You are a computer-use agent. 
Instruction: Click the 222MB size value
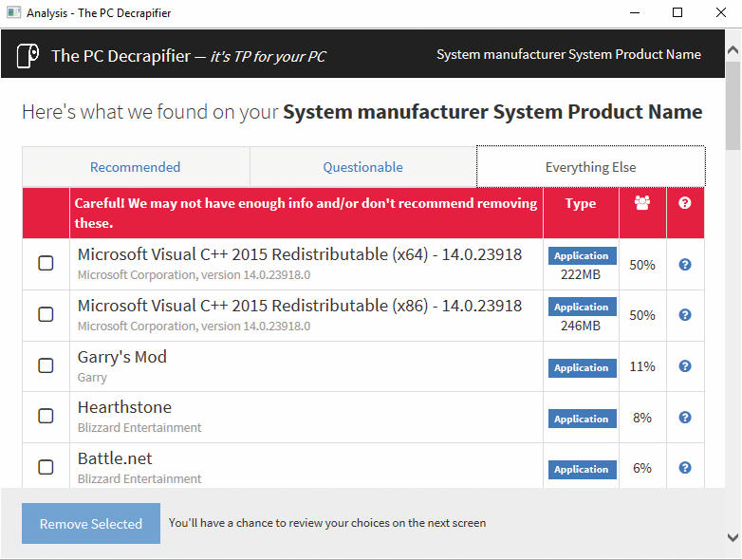581,274
